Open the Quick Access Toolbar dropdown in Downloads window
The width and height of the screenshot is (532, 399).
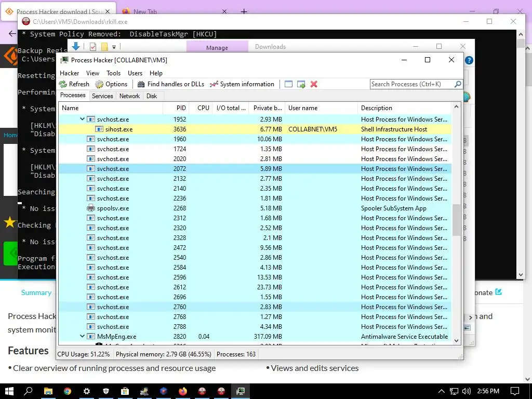(x=114, y=47)
